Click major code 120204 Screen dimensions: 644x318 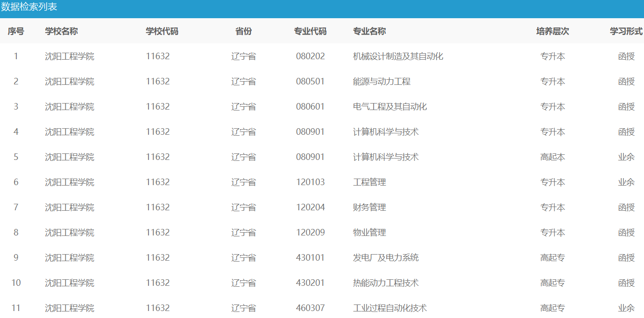(310, 207)
